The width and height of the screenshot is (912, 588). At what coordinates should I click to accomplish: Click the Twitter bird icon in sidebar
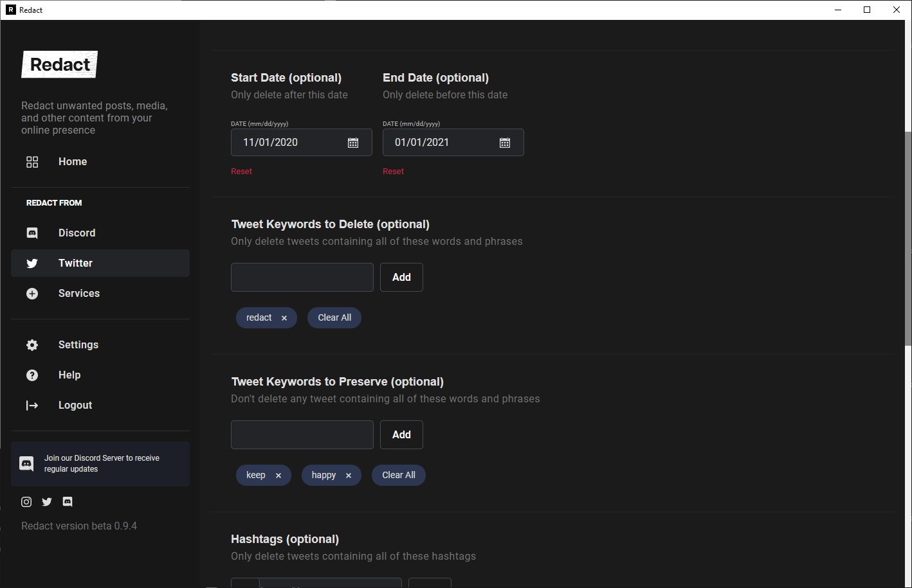click(x=32, y=263)
